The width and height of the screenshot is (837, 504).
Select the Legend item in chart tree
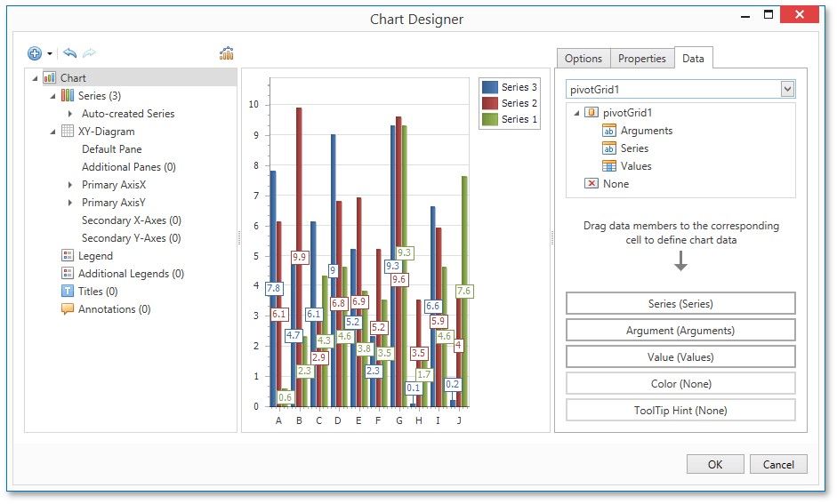[x=95, y=256]
